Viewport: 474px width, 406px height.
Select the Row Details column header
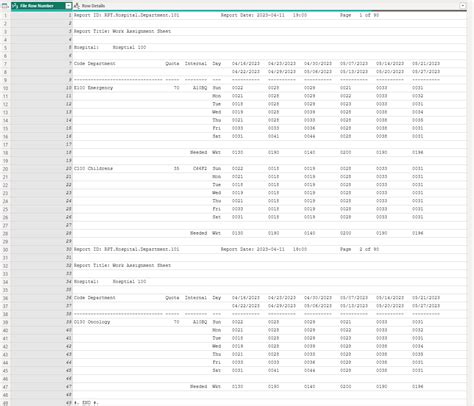coord(270,6)
